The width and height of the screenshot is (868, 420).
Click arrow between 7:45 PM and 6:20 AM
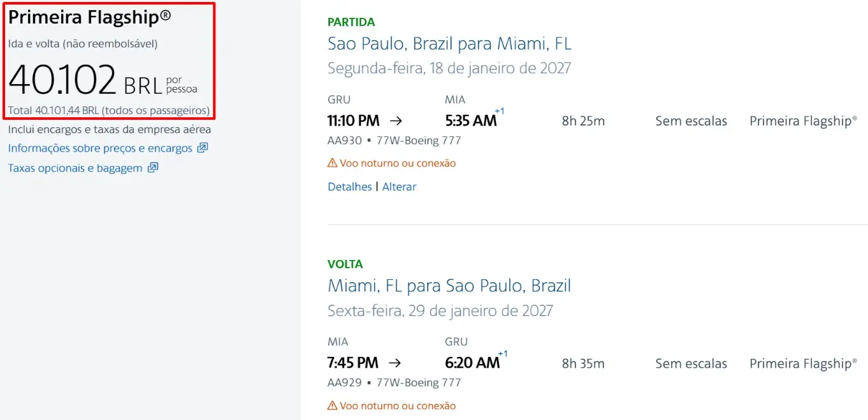pos(395,363)
